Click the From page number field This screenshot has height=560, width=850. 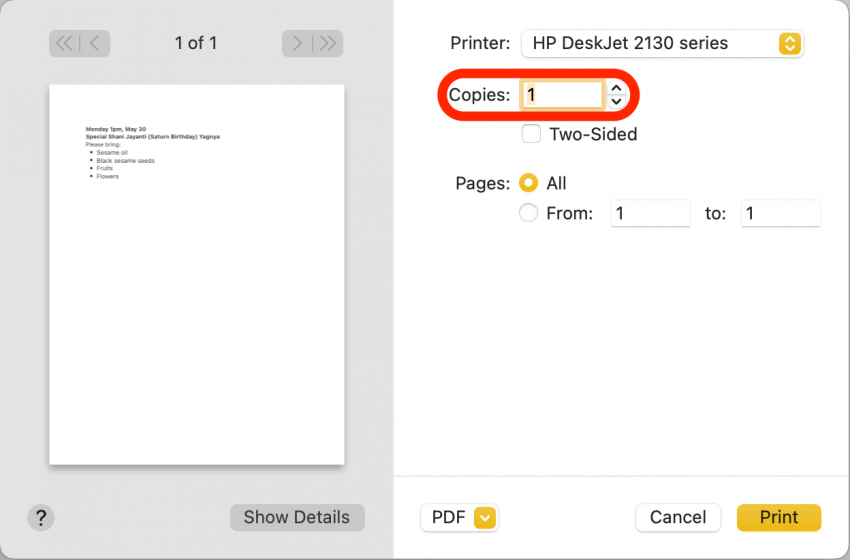(x=650, y=213)
